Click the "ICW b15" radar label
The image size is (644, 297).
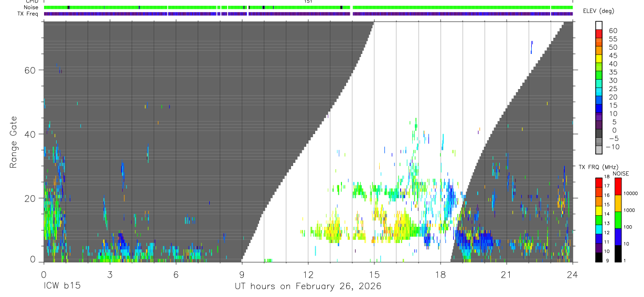click(62, 287)
